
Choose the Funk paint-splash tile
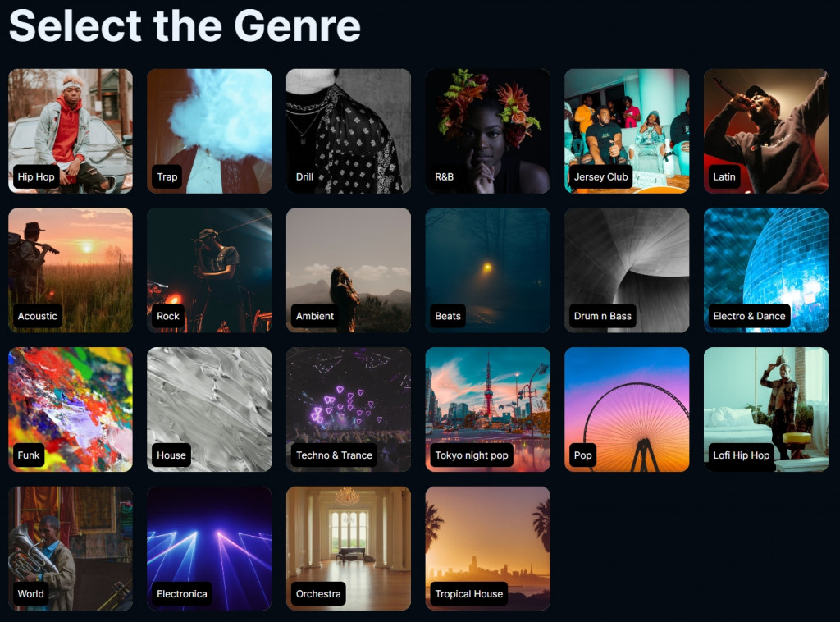[71, 409]
